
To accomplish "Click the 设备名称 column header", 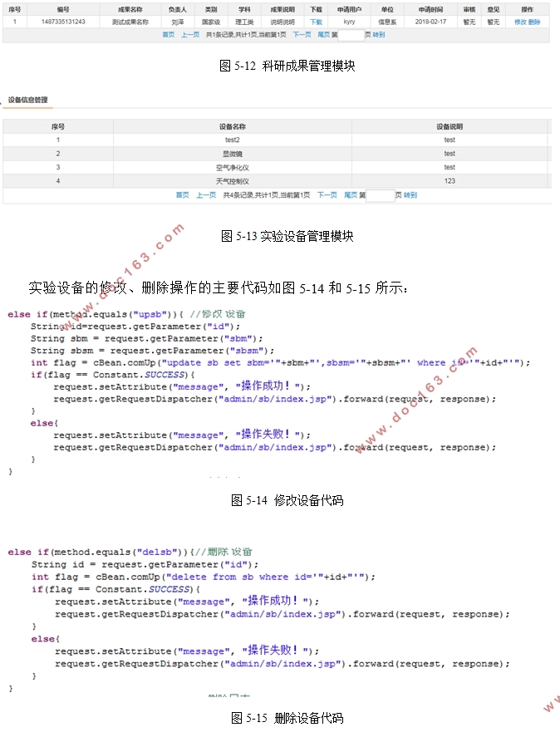I will (x=233, y=126).
